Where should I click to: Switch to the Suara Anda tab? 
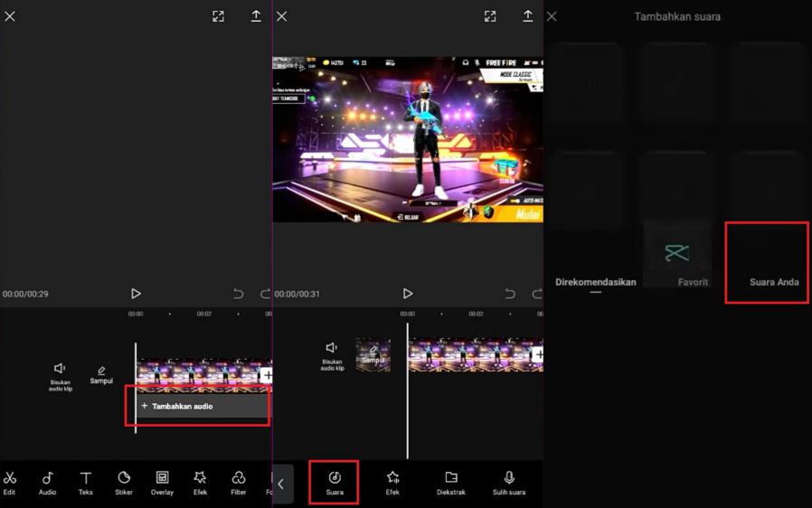click(774, 282)
